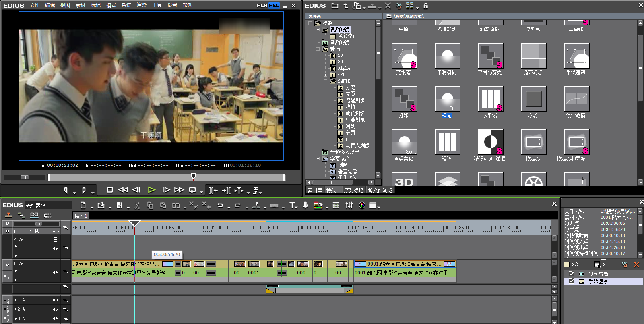Click the Create Title T icon
Image resolution: width=644 pixels, height=324 pixels.
pyautogui.click(x=292, y=206)
